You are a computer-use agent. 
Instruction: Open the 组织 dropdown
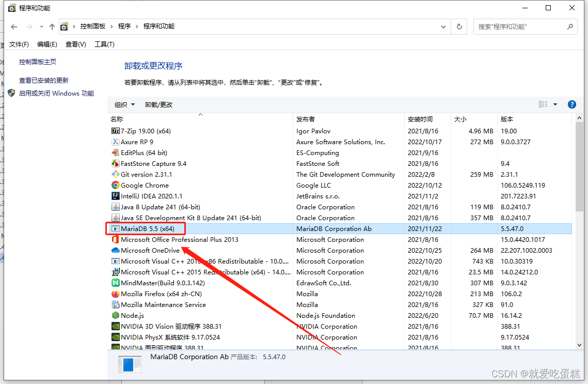(124, 105)
